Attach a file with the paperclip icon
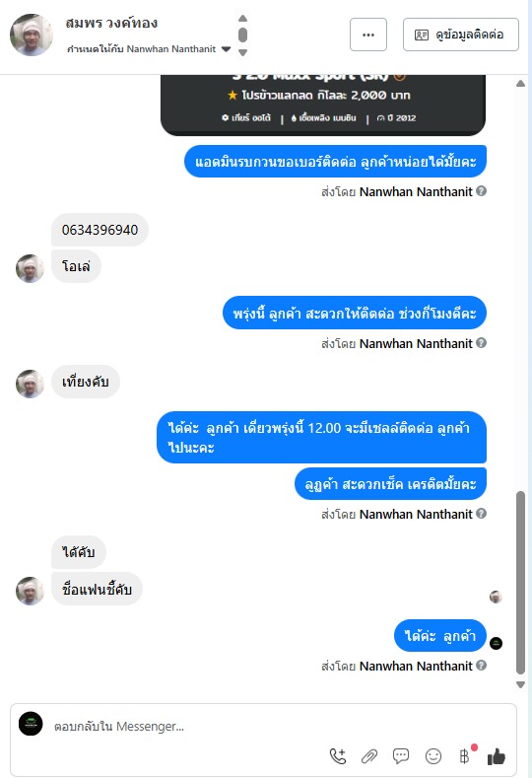The image size is (532, 778). click(369, 756)
